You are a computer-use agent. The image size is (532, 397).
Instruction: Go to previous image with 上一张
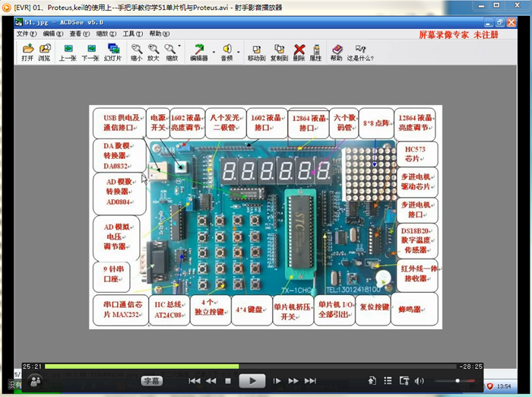pyautogui.click(x=68, y=52)
